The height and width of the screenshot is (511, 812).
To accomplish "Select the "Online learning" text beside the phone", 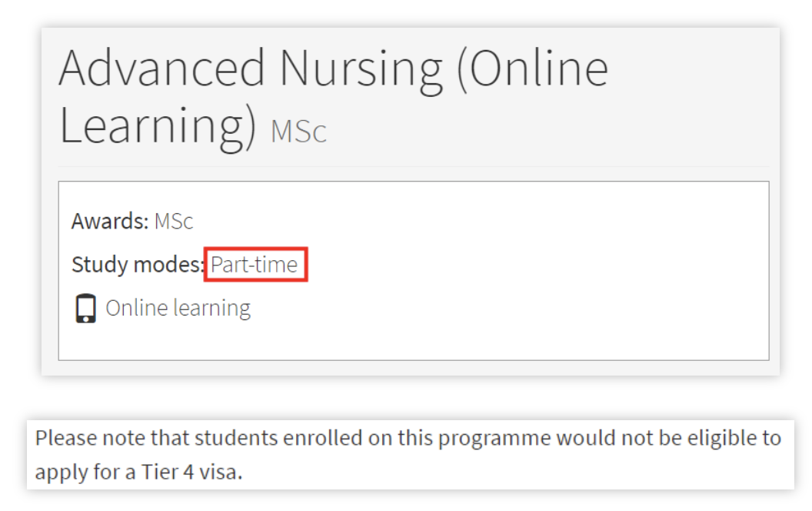I will pos(178,309).
